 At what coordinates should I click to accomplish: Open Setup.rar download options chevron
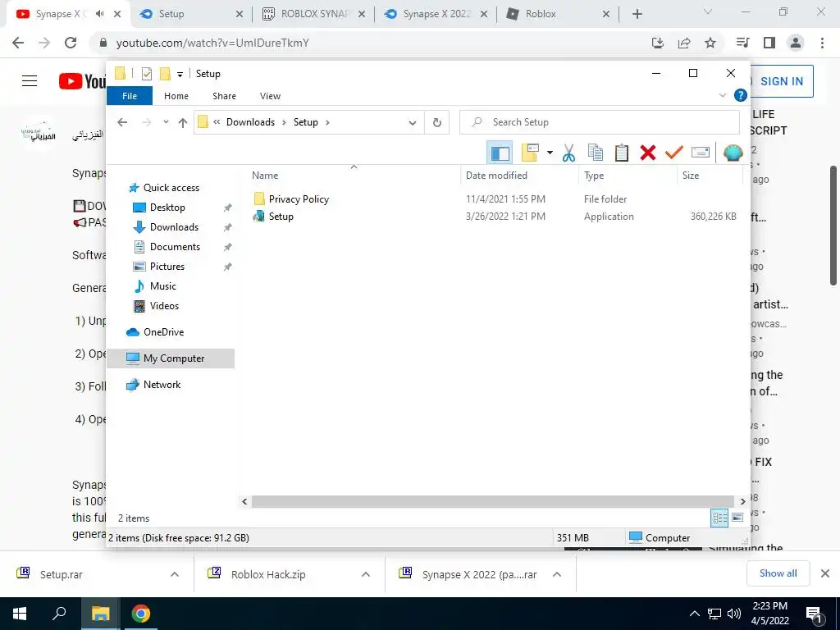[175, 574]
